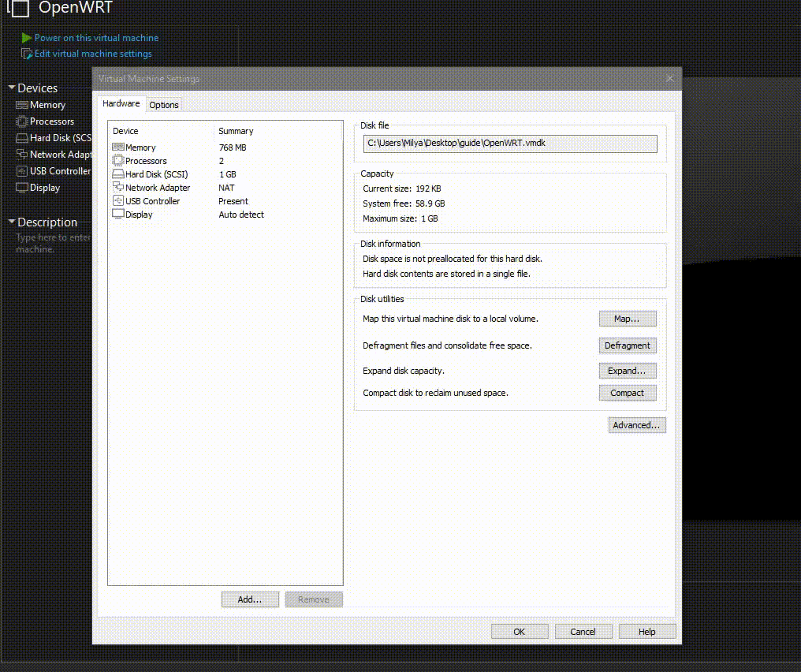Click the Defragment button
801x672 pixels.
pyautogui.click(x=628, y=345)
